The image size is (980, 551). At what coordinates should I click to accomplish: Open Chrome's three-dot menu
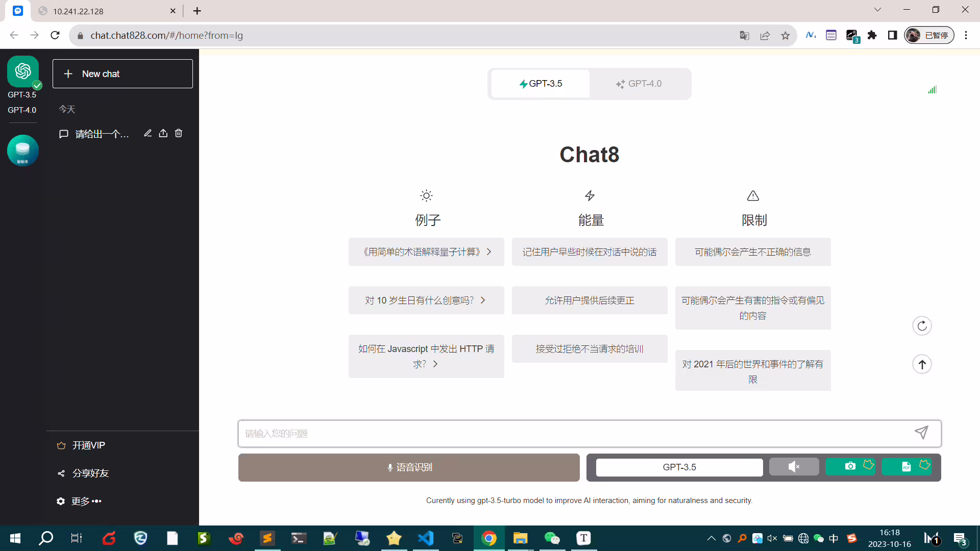(x=966, y=35)
